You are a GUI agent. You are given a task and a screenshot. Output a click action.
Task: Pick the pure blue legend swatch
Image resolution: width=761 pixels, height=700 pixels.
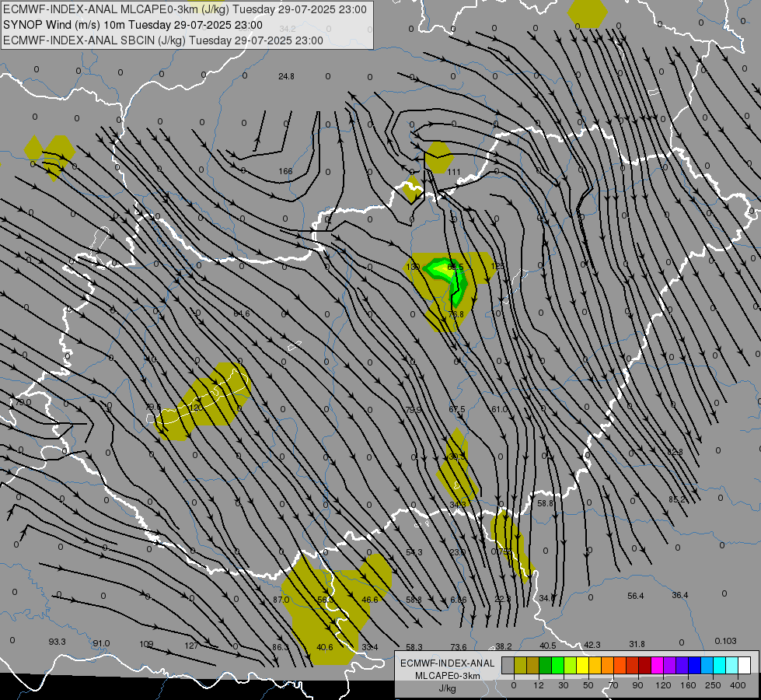(x=694, y=665)
